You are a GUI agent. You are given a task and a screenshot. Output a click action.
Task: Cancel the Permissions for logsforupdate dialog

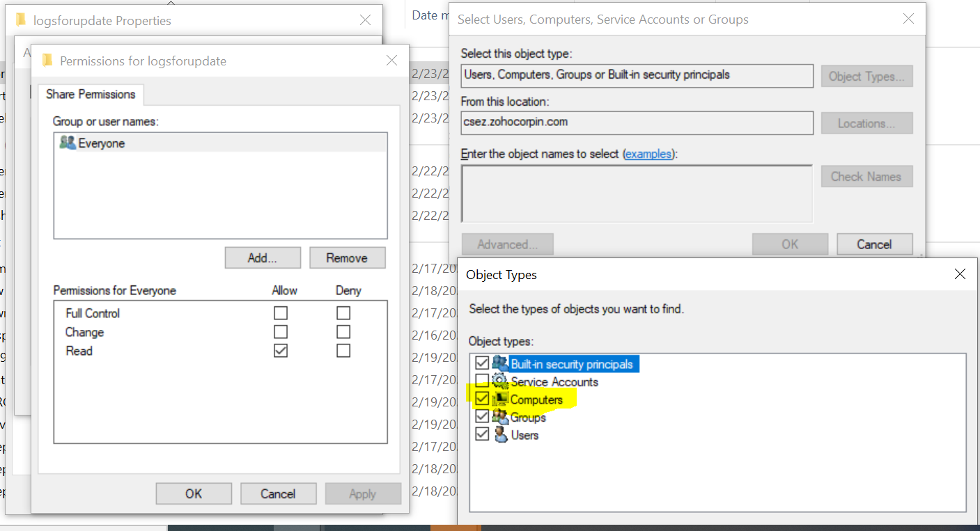tap(278, 493)
